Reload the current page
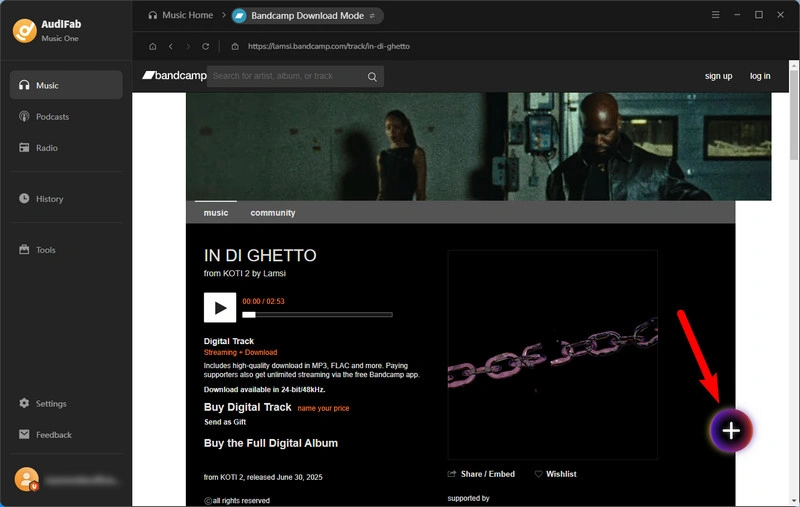 coord(205,46)
